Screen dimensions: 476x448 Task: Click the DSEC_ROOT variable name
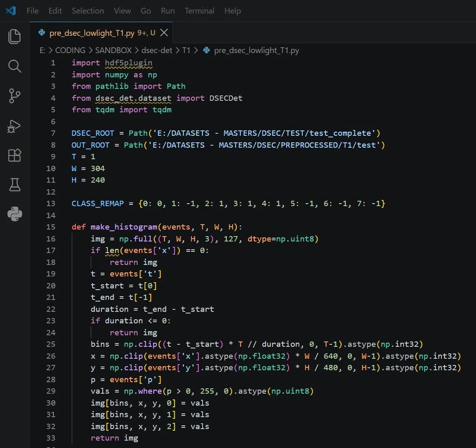pos(93,133)
